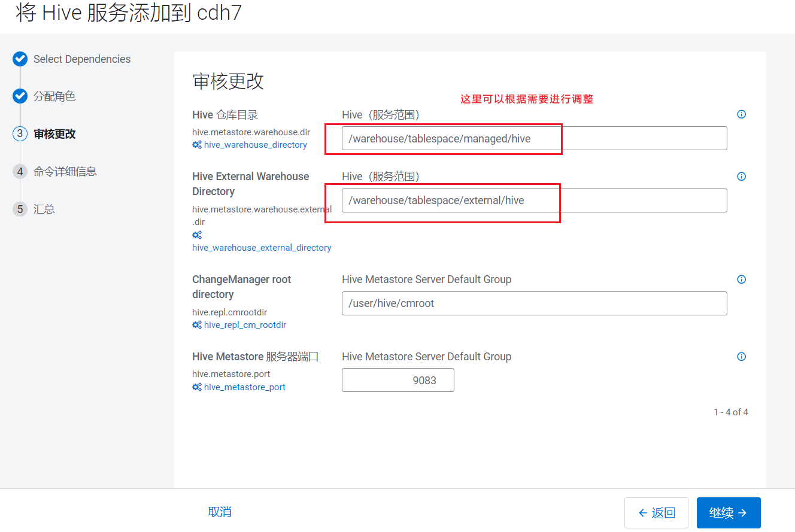
Task: Click the step 3 circle icon
Action: [x=20, y=133]
